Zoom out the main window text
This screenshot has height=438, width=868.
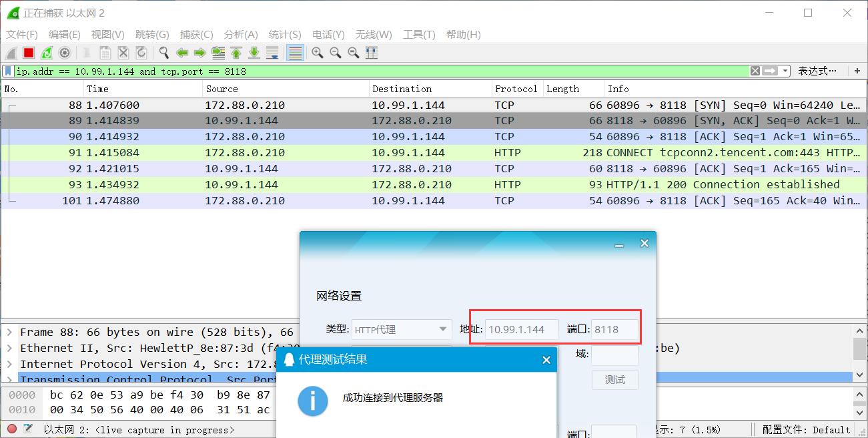[336, 53]
